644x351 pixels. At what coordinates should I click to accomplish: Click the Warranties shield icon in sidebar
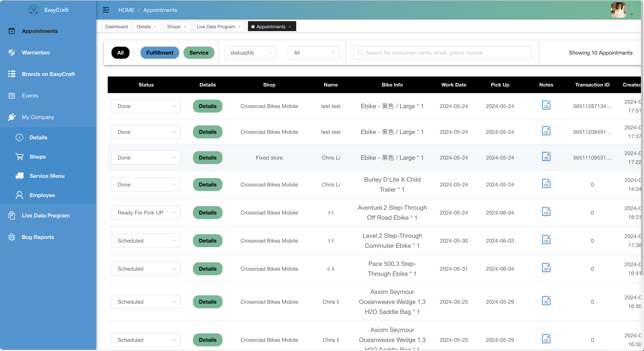pos(12,52)
